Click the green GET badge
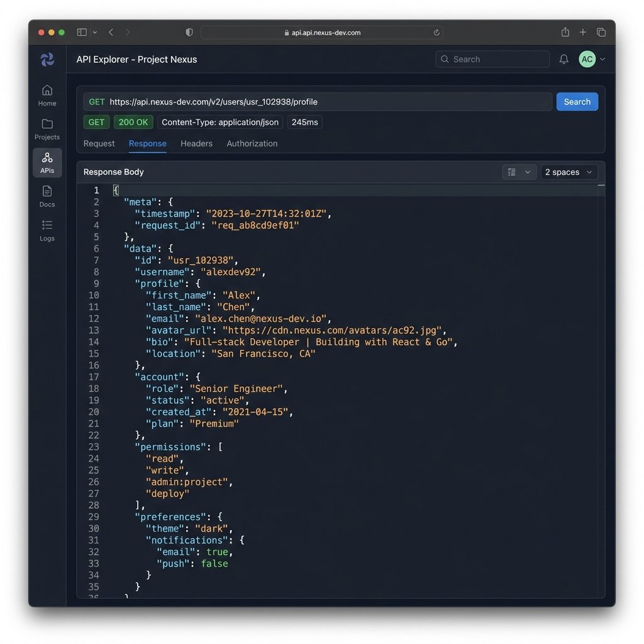Screen dimensions: 644x644 tap(96, 122)
